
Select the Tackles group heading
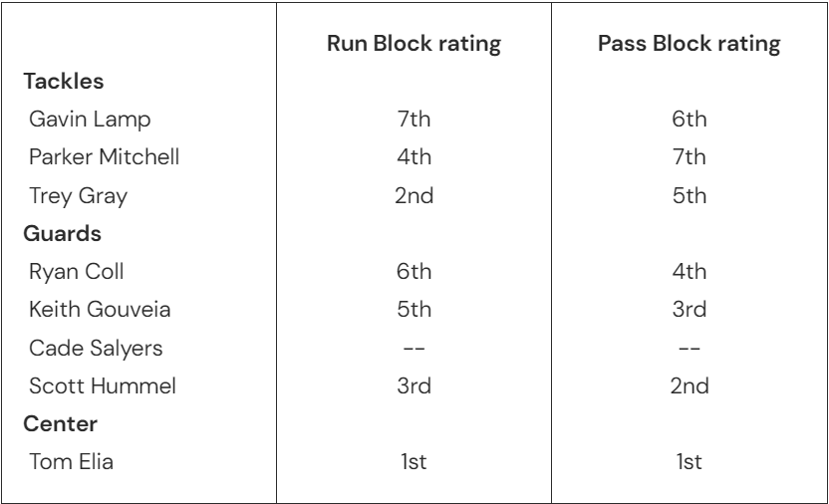[62, 80]
